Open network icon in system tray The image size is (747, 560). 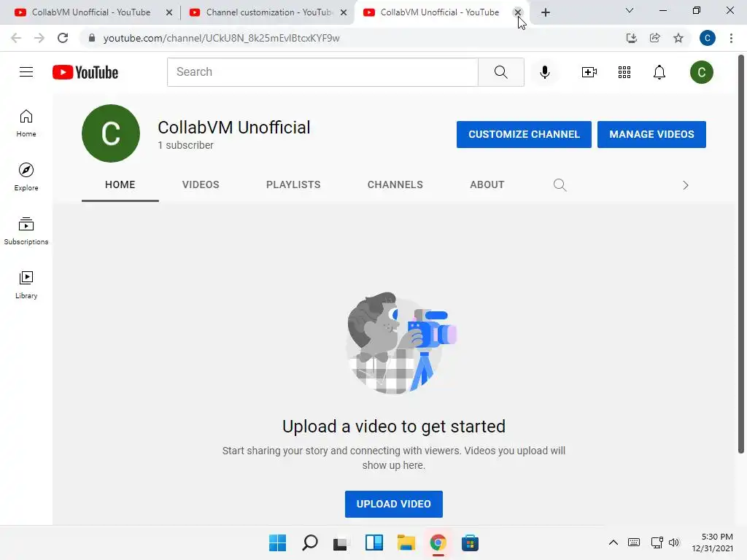(657, 542)
